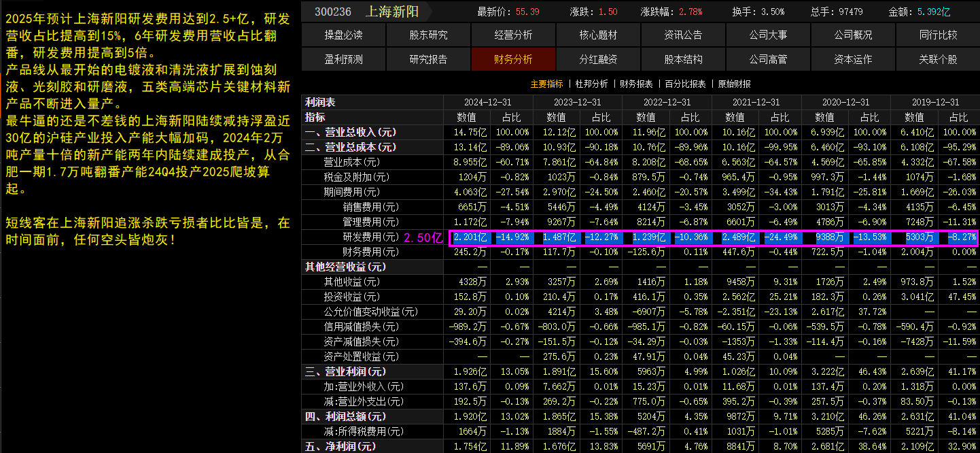Viewport: 980px width, 453px height.
Task: Click the 期间费用(元) row label
Action: click(352, 192)
